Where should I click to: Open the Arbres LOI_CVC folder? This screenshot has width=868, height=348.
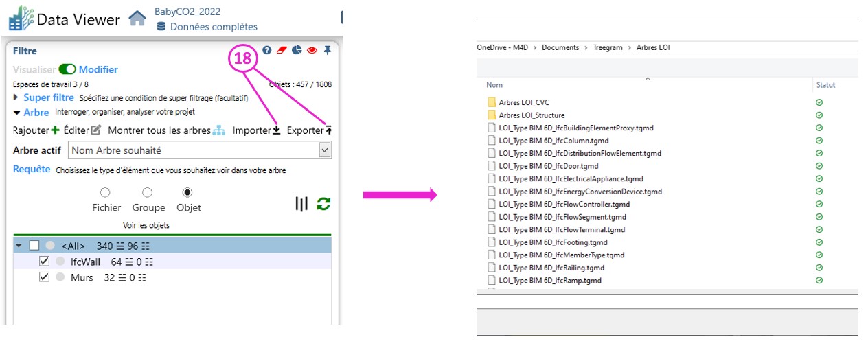point(523,102)
